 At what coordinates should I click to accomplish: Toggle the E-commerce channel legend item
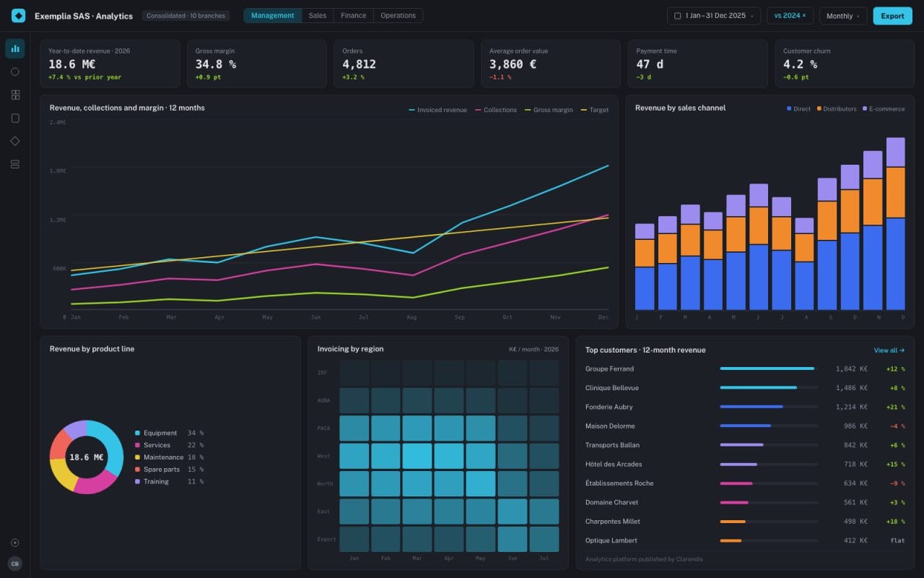point(884,109)
